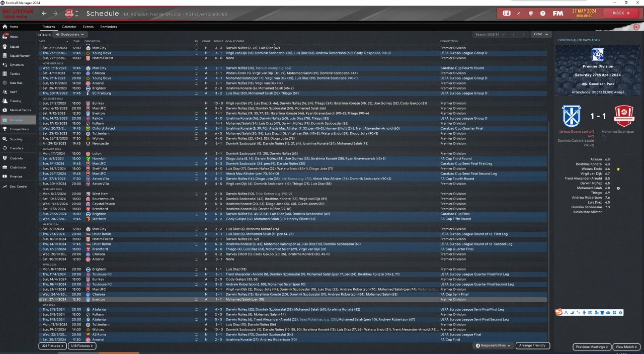This screenshot has width=644, height=354.
Task: Click the 'id' icon in the red bar
Action: (507, 13)
